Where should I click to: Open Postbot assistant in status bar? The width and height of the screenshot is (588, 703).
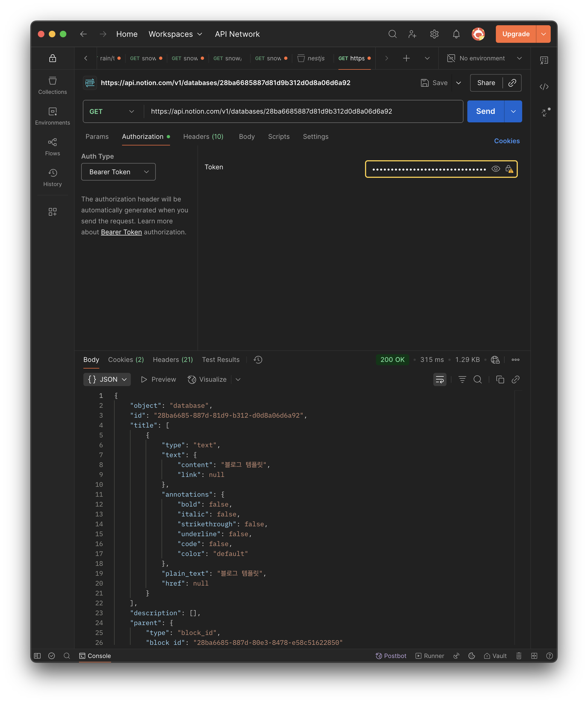click(x=391, y=656)
